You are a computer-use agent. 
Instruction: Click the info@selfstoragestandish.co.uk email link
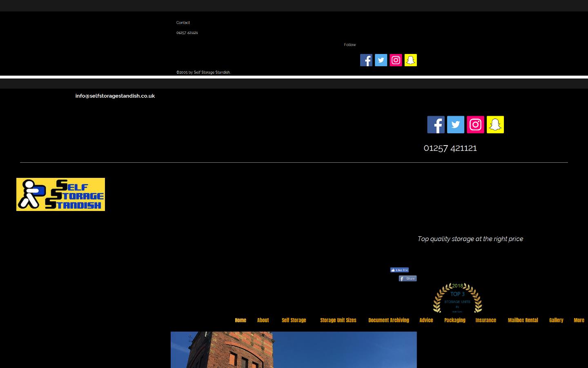click(115, 96)
